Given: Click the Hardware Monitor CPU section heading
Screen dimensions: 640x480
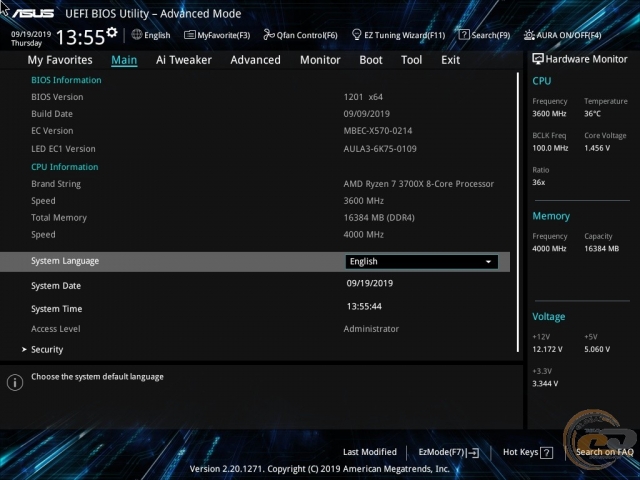Looking at the screenshot, I should [542, 81].
